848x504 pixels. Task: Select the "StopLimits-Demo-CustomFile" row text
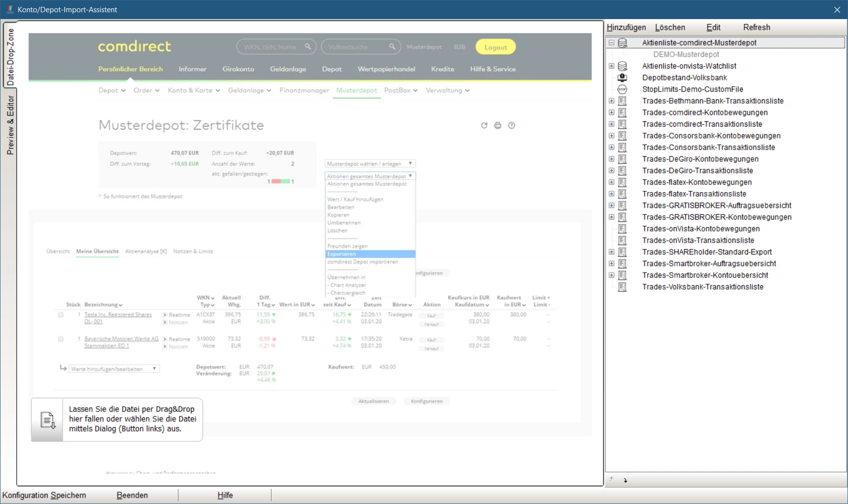coord(692,90)
